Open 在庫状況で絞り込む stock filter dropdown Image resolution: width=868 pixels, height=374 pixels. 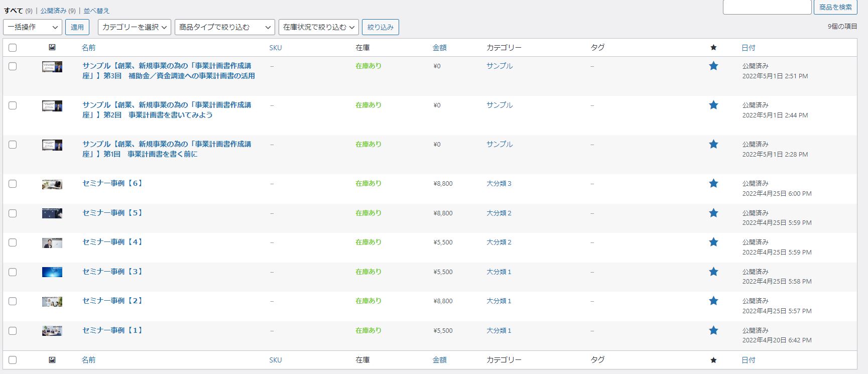click(319, 27)
